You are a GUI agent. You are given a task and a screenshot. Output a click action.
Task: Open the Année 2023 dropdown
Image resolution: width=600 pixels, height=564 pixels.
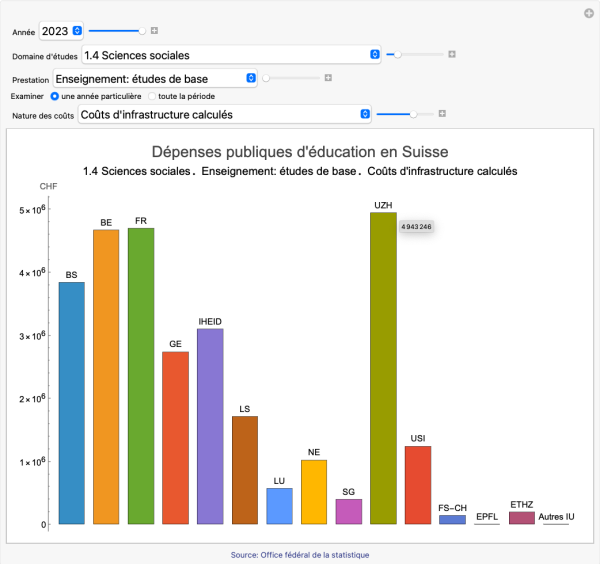[62, 32]
